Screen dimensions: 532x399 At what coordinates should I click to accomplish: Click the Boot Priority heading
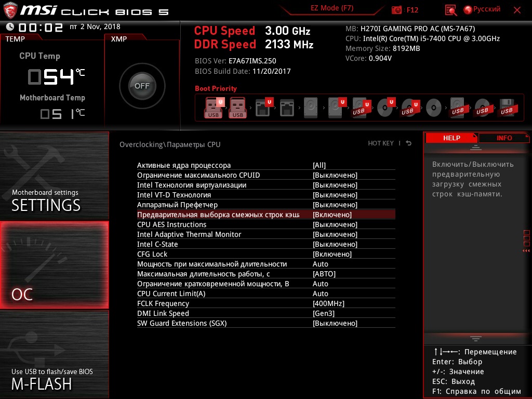[x=216, y=88]
